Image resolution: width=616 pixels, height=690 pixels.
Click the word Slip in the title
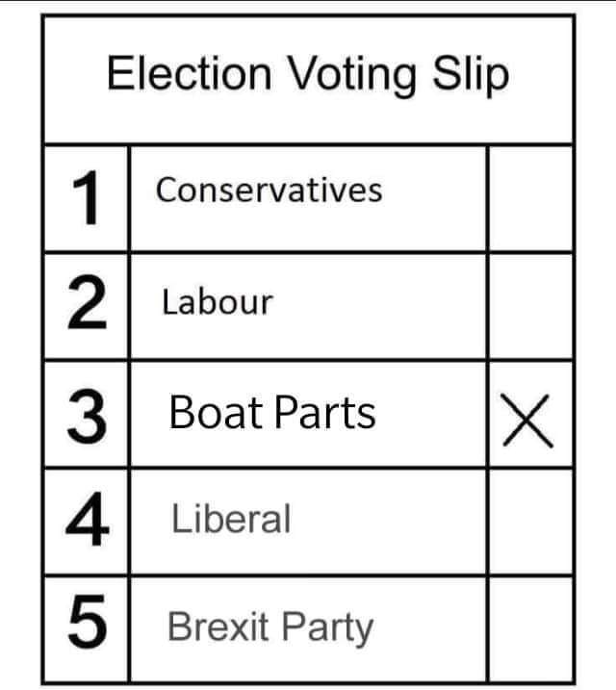pyautogui.click(x=472, y=75)
